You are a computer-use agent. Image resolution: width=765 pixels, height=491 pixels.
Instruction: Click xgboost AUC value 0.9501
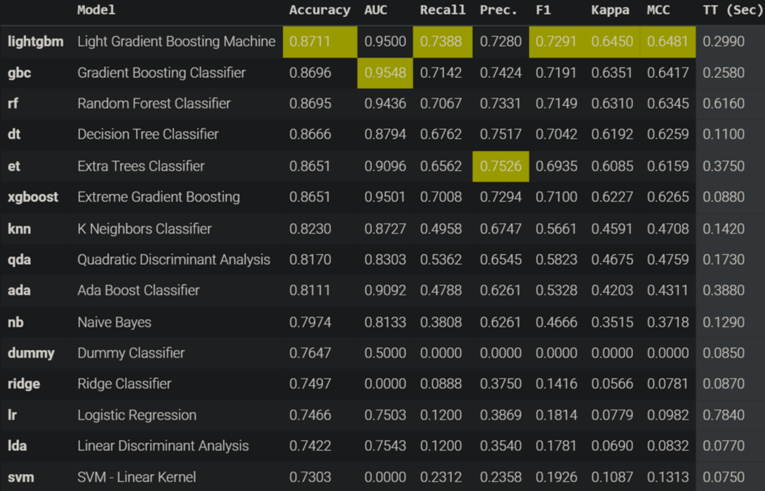385,197
